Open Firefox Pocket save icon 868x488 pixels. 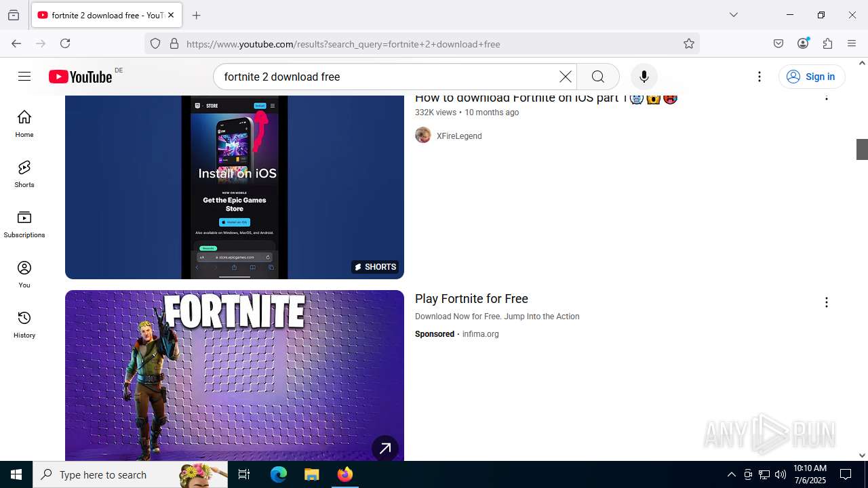click(778, 43)
